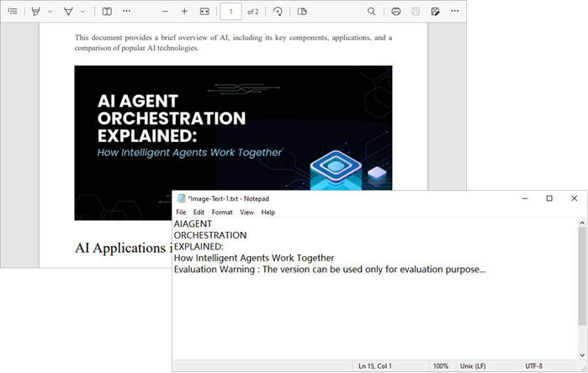Click the 'of 2' page count text
Viewport: 588px width, 373px height.
pos(252,12)
